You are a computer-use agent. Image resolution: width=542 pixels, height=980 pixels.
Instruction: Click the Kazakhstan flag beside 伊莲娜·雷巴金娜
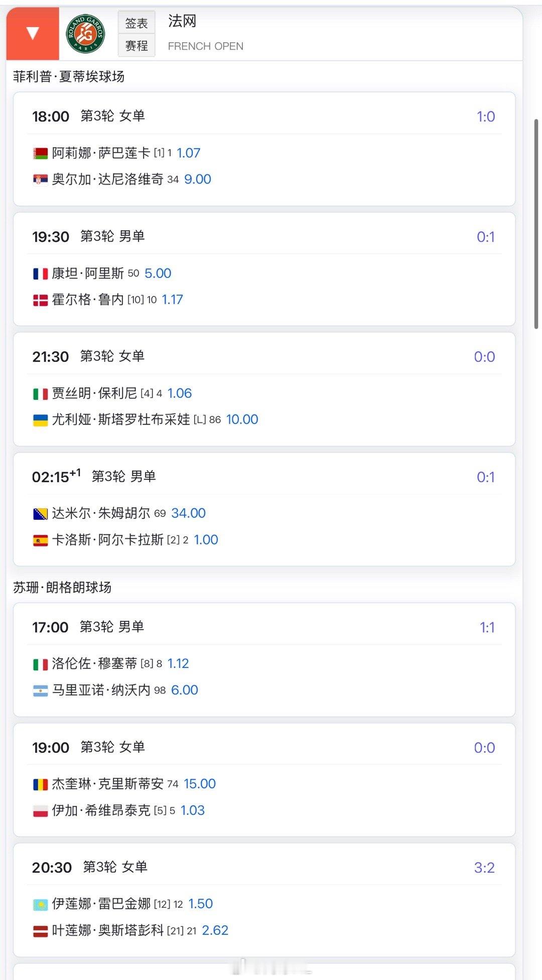pos(40,904)
